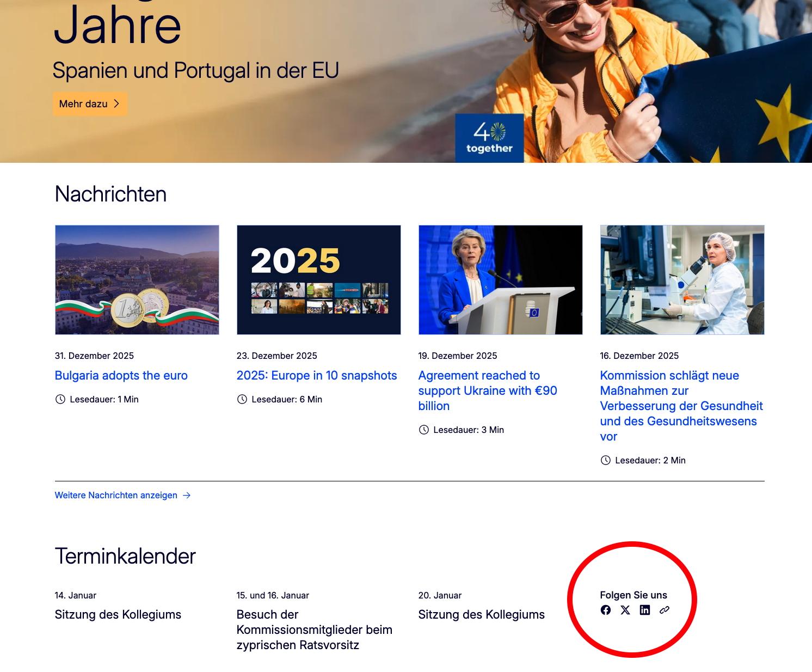The height and width of the screenshot is (672, 812).
Task: Click the clock icon next to Lesedauer: 1 Min
Action: point(60,399)
